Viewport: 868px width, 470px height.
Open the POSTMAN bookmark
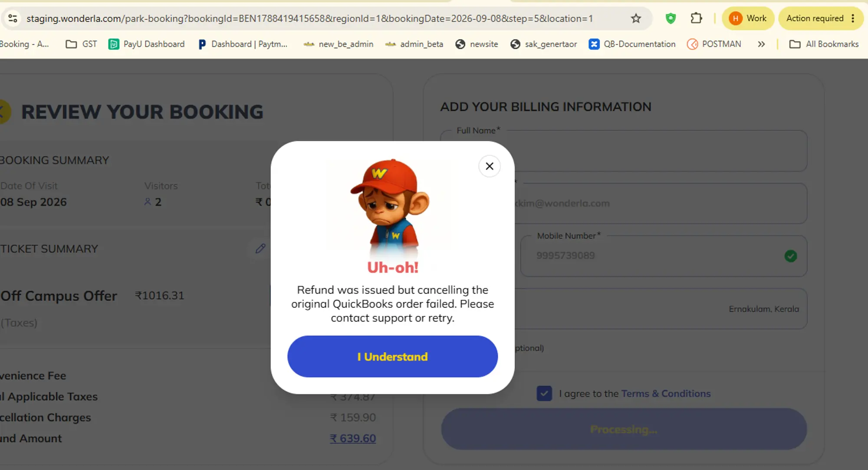coord(714,44)
